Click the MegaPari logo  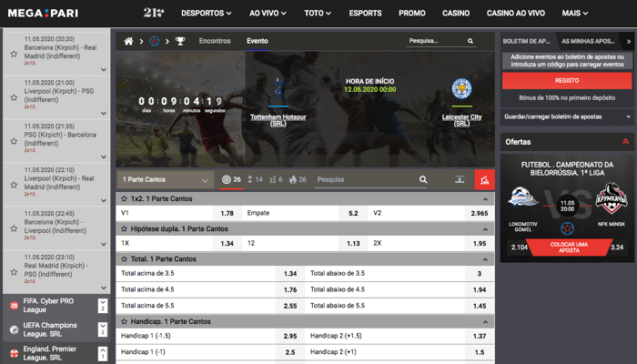click(x=43, y=14)
